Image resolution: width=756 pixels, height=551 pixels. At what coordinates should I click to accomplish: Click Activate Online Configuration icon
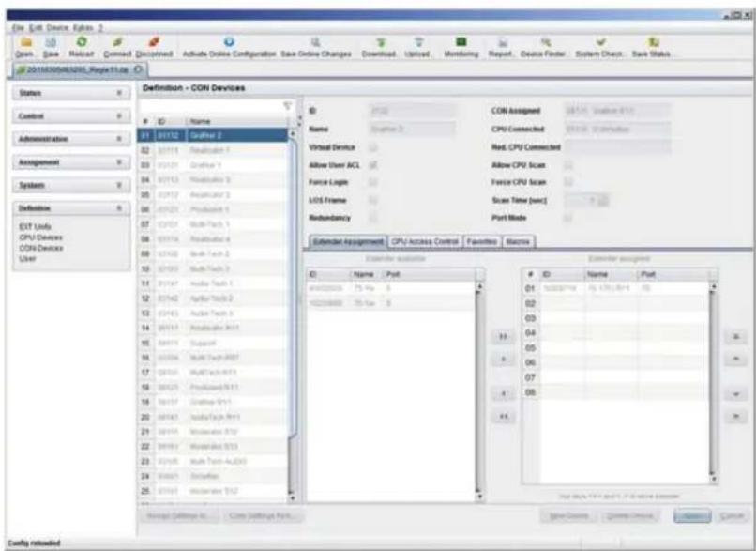coord(229,42)
